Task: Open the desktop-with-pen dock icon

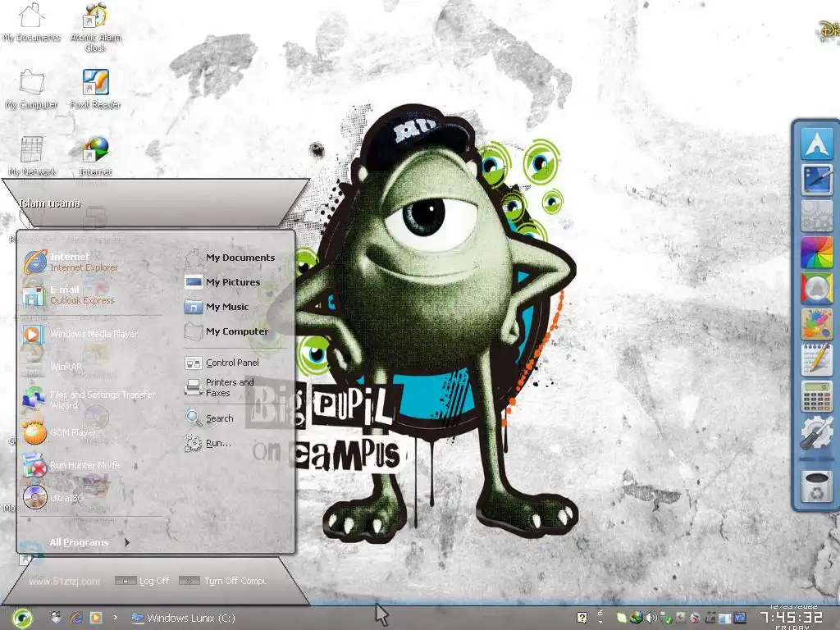Action: point(816,180)
